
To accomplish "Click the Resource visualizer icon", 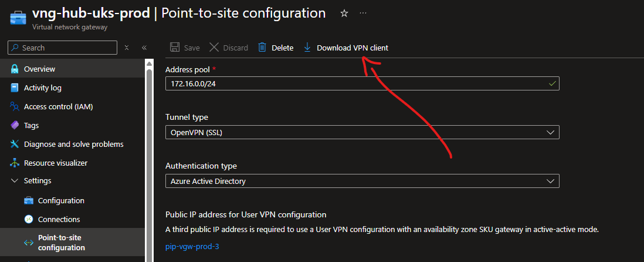I will coord(15,163).
